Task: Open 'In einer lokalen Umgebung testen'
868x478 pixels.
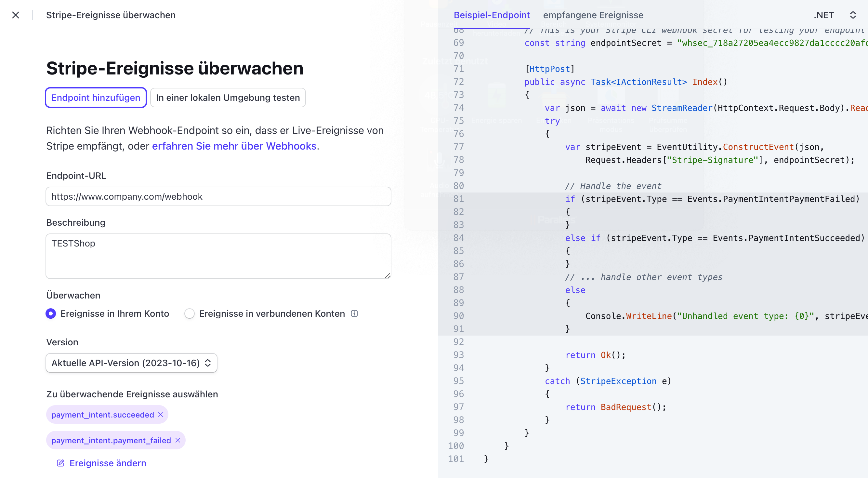Action: 228,98
